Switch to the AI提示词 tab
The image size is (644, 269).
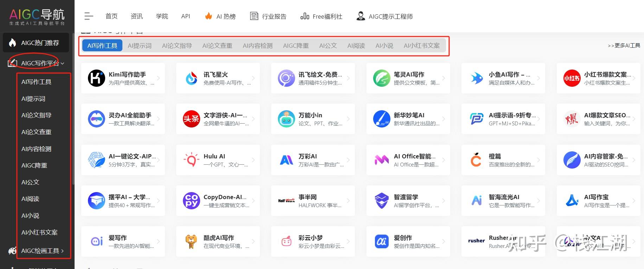click(x=140, y=46)
